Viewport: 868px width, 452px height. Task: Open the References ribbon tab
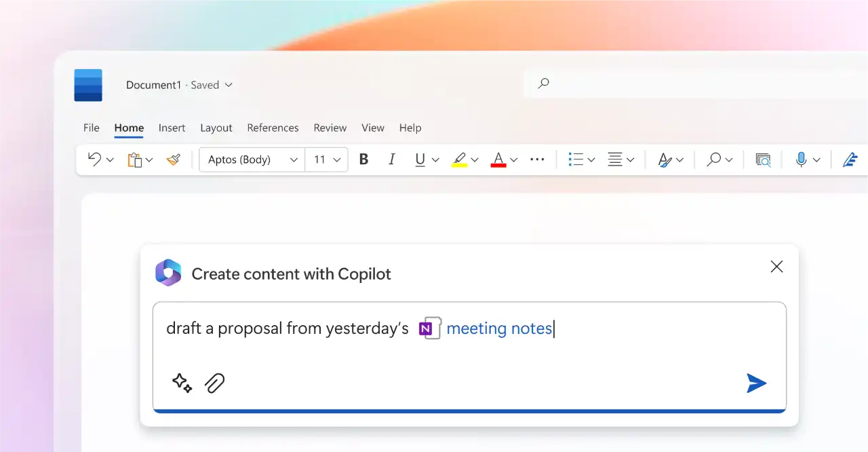(x=273, y=128)
